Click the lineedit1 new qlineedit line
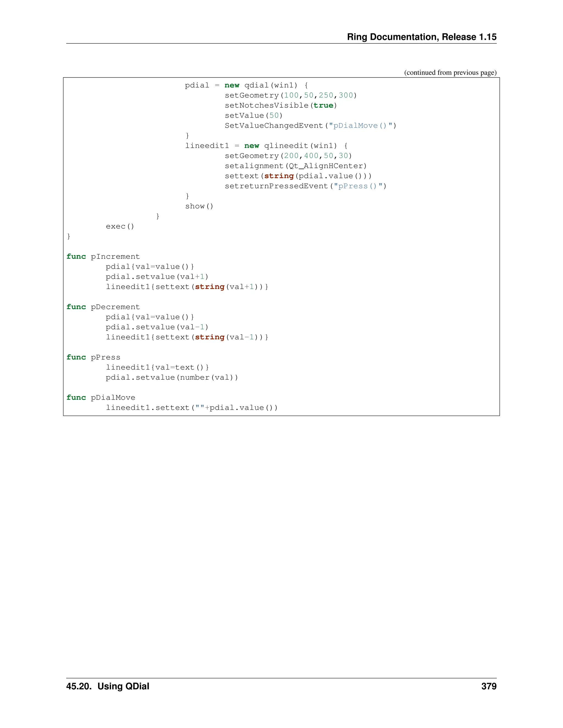This screenshot has height=728, width=563. [266, 146]
